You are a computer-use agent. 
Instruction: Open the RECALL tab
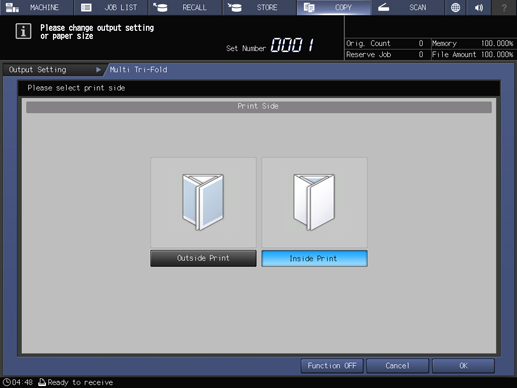coord(185,7)
